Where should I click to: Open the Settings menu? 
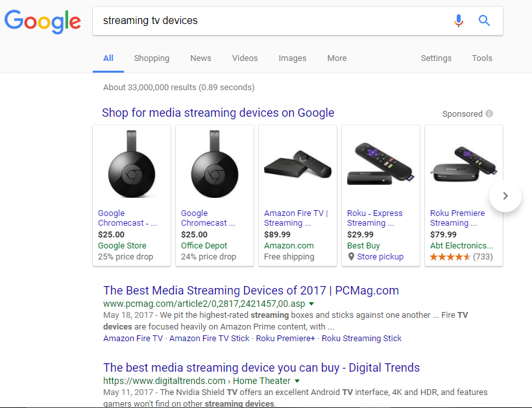[x=436, y=58]
